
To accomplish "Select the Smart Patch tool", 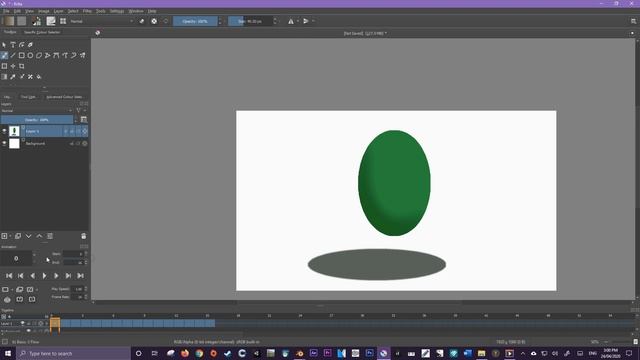I will tap(30, 76).
